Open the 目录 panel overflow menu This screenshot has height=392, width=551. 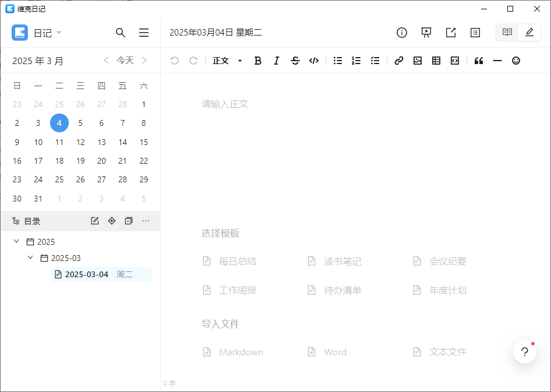pyautogui.click(x=146, y=221)
